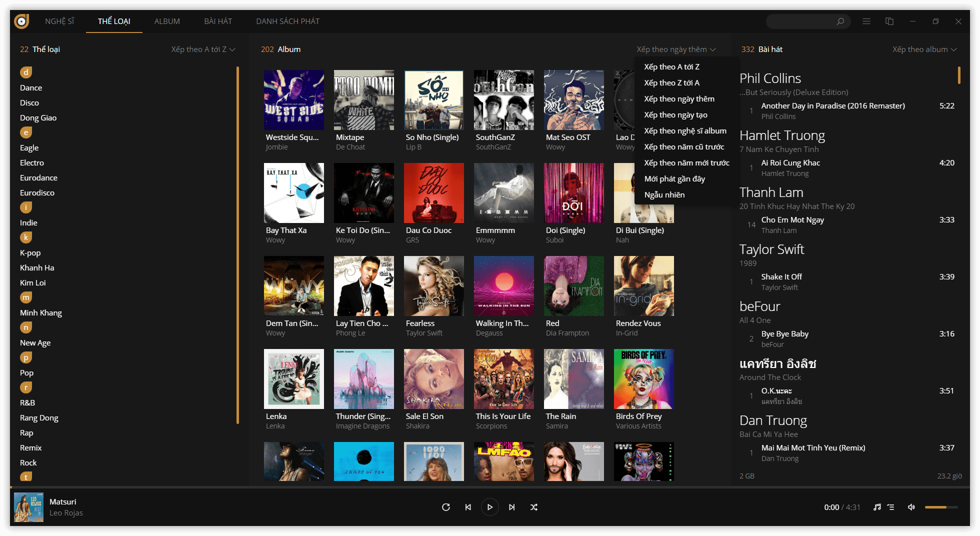Expand the genre sort dropdown

[203, 49]
